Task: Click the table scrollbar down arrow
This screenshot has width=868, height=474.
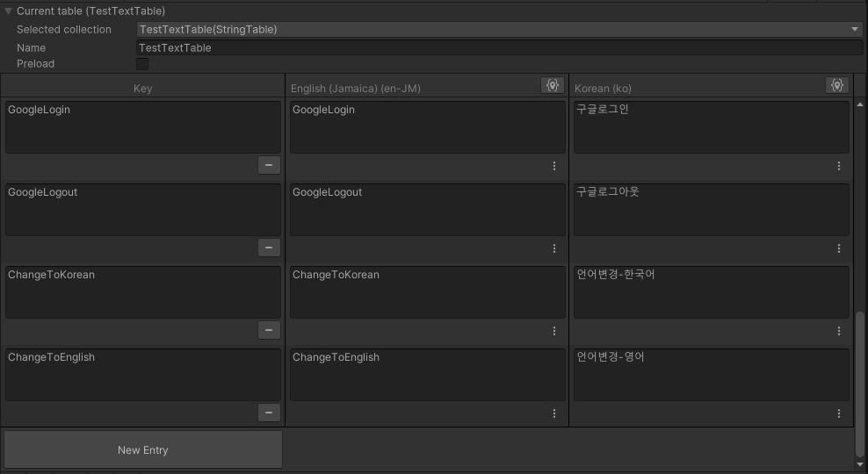Action: click(x=860, y=464)
